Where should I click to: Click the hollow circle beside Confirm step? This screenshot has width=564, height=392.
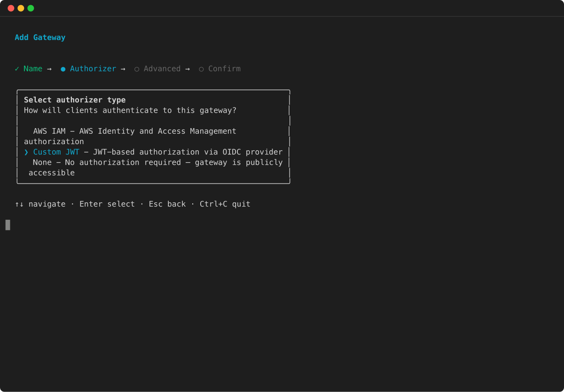coord(201,69)
